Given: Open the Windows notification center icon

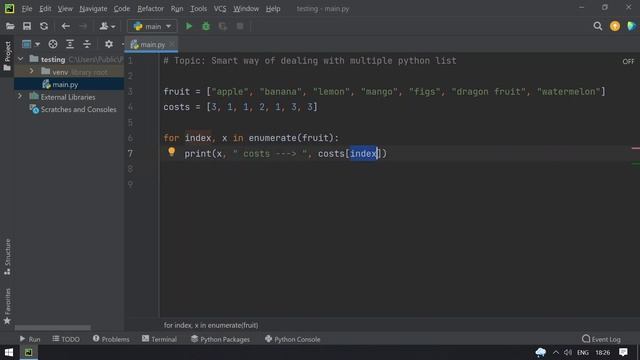Looking at the screenshot, I should tap(623, 352).
